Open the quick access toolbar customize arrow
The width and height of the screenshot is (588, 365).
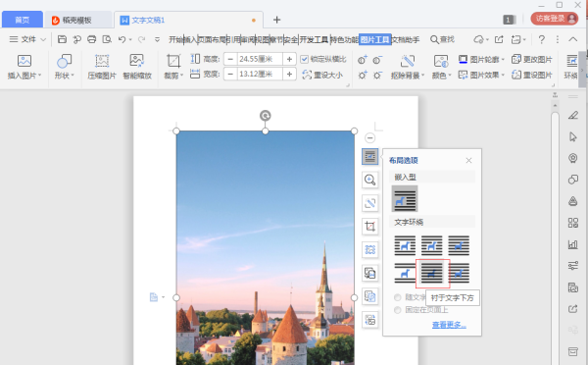click(157, 39)
